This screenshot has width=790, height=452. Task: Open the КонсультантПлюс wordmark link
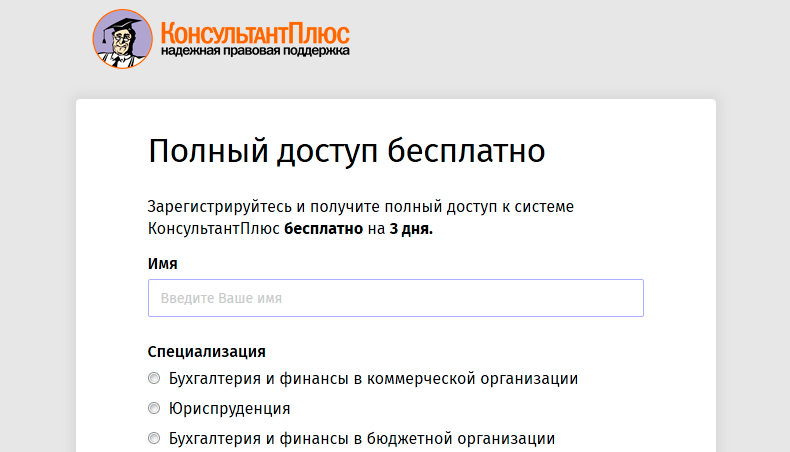255,33
